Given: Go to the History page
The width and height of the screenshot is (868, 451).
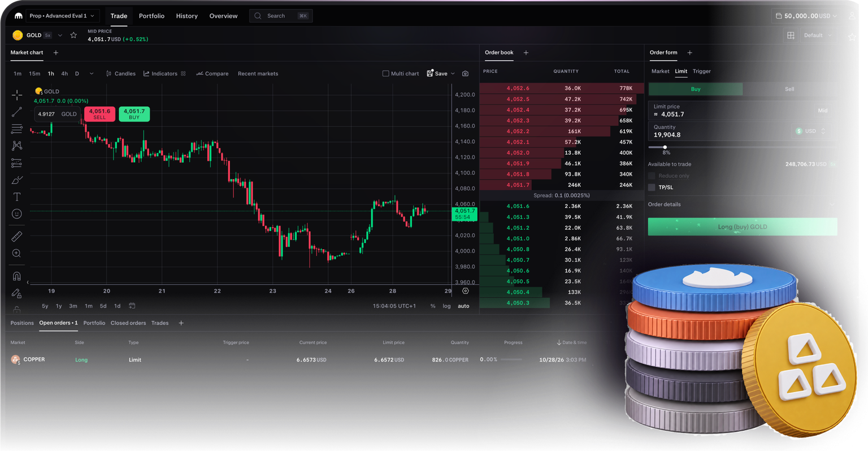Looking at the screenshot, I should [186, 16].
